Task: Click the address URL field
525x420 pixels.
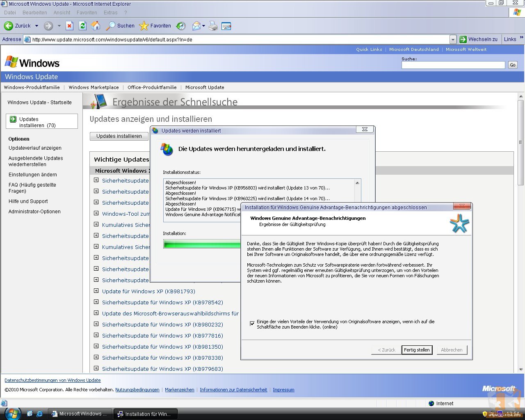Action: tap(240, 39)
